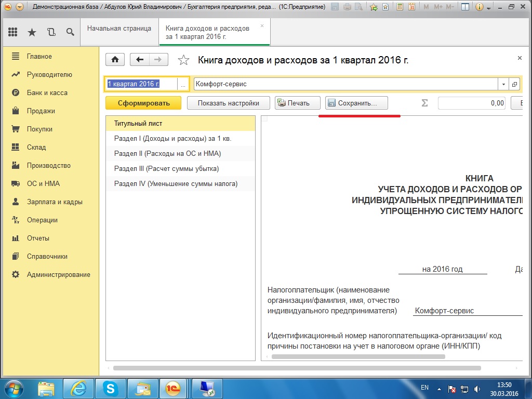This screenshot has width=532, height=399.
Task: Expand the info icon dropdown arrow
Action: click(x=488, y=7)
